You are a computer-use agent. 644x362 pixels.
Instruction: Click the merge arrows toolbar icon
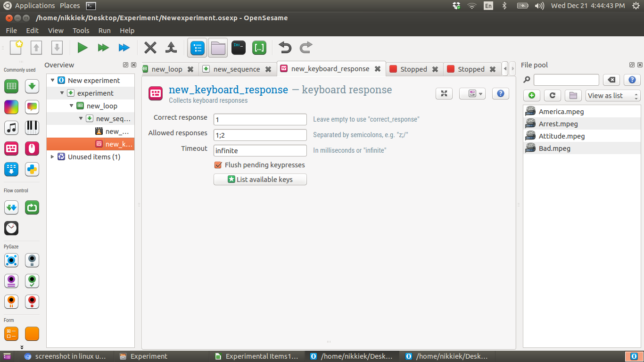(x=171, y=47)
